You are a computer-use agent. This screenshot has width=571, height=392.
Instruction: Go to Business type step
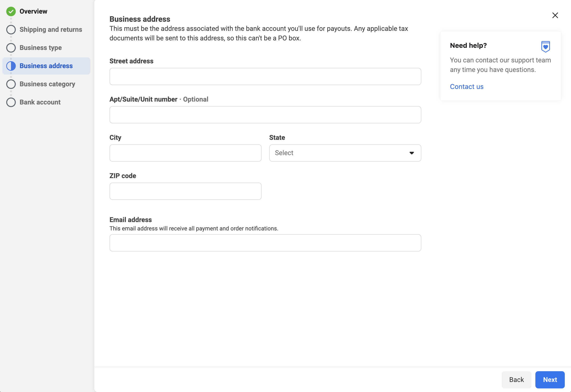pyautogui.click(x=41, y=48)
